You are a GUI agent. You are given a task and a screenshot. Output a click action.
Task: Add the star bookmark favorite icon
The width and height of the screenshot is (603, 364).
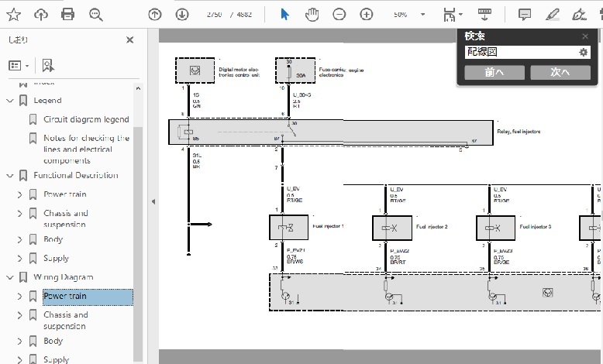13,15
